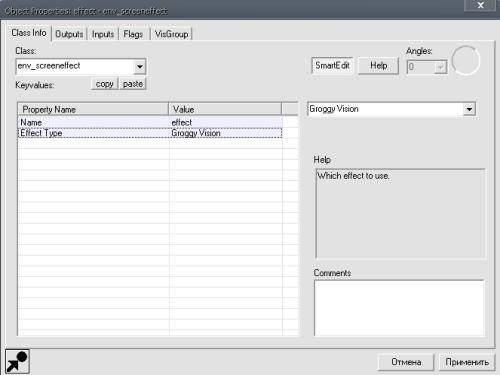Open the VisGroup tab
The height and width of the screenshot is (375, 500).
[x=171, y=34]
